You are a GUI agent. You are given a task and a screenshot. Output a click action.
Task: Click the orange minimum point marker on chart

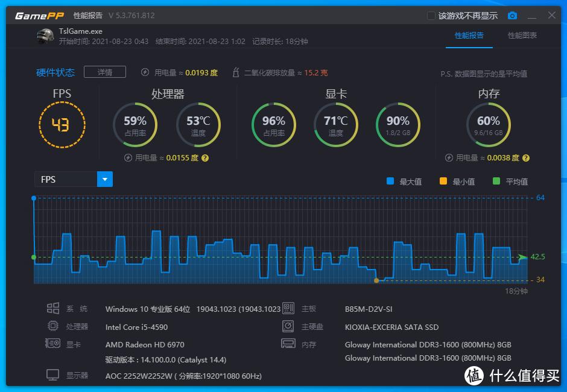[x=377, y=279]
